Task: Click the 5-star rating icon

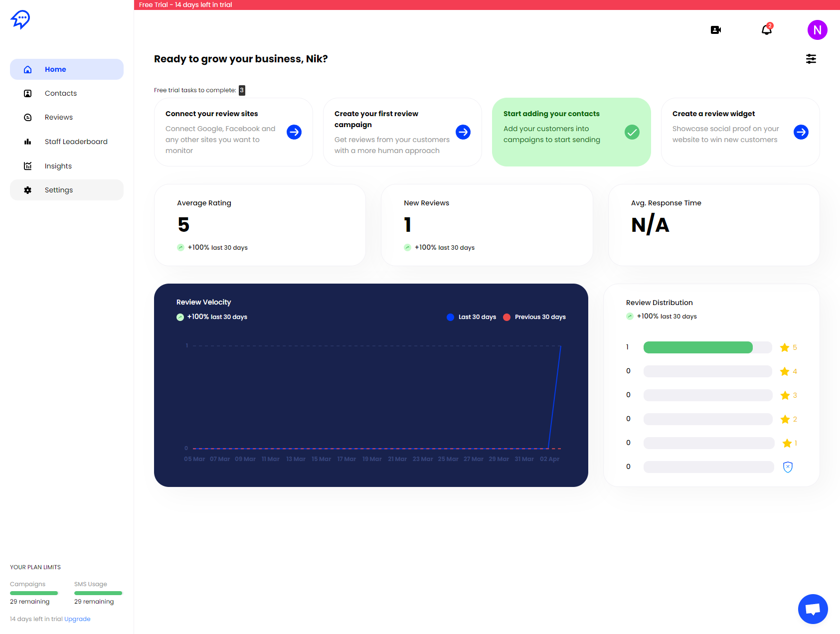Action: (x=785, y=347)
